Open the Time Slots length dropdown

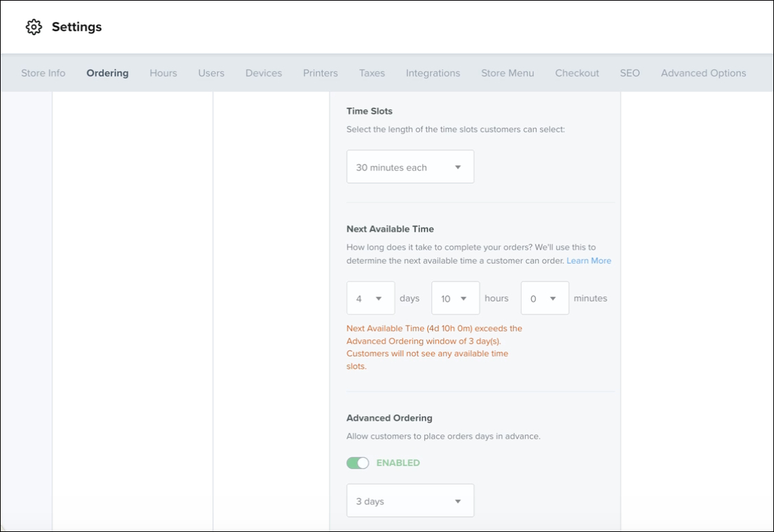click(x=410, y=167)
